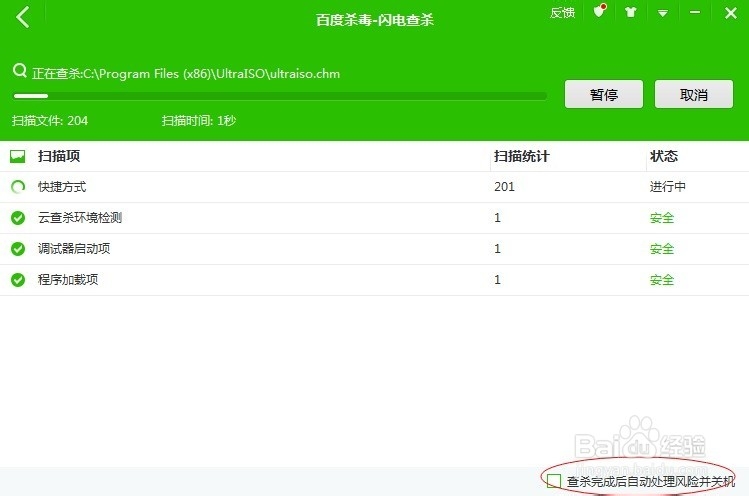Click the 201 count for 快捷方式

504,187
